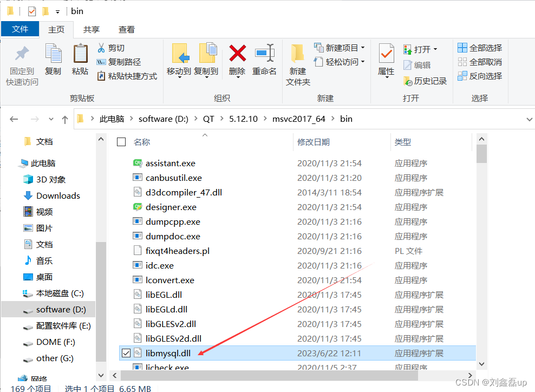Open Properties (属性) for selected item
Screen dimensions: 535x392
pyautogui.click(x=386, y=60)
